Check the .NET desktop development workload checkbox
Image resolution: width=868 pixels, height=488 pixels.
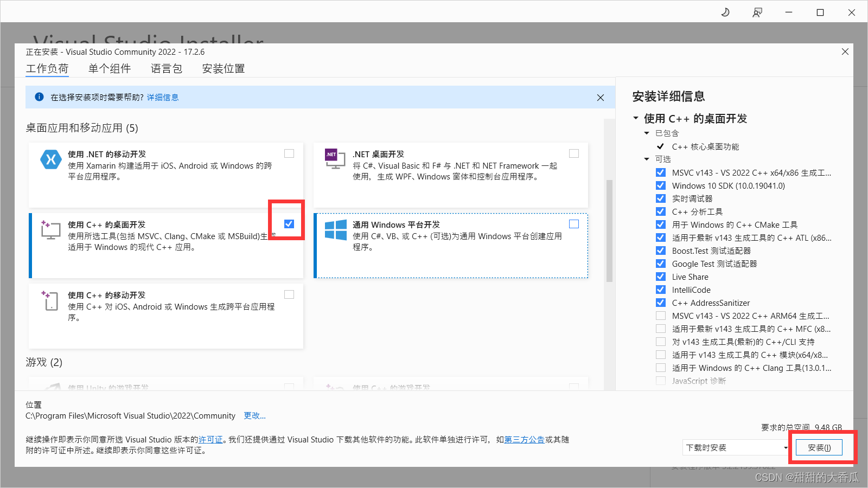point(574,153)
